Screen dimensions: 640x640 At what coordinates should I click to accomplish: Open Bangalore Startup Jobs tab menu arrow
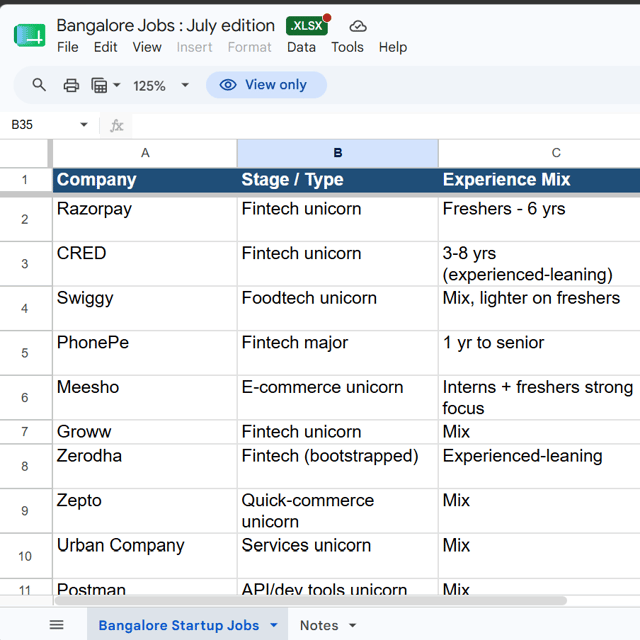(274, 625)
